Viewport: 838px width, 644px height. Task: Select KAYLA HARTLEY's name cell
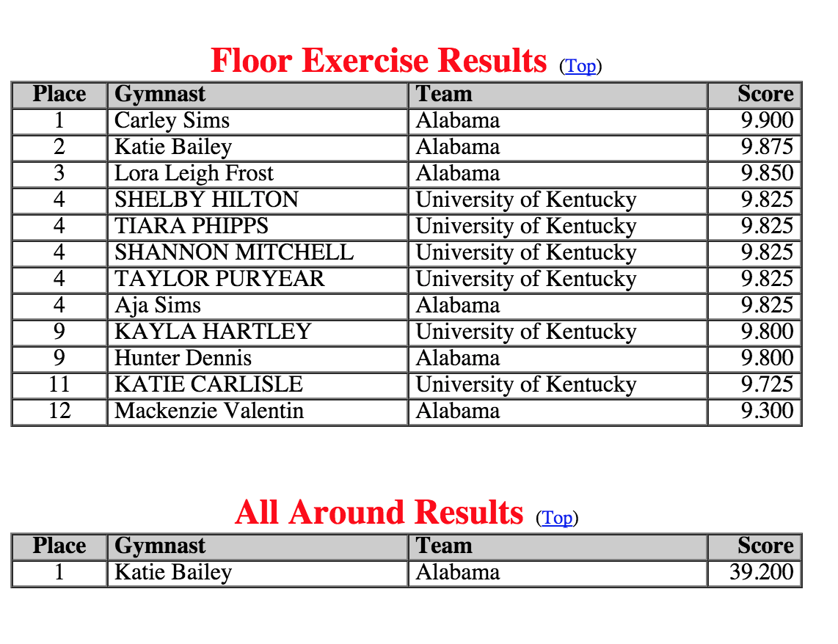coord(213,332)
